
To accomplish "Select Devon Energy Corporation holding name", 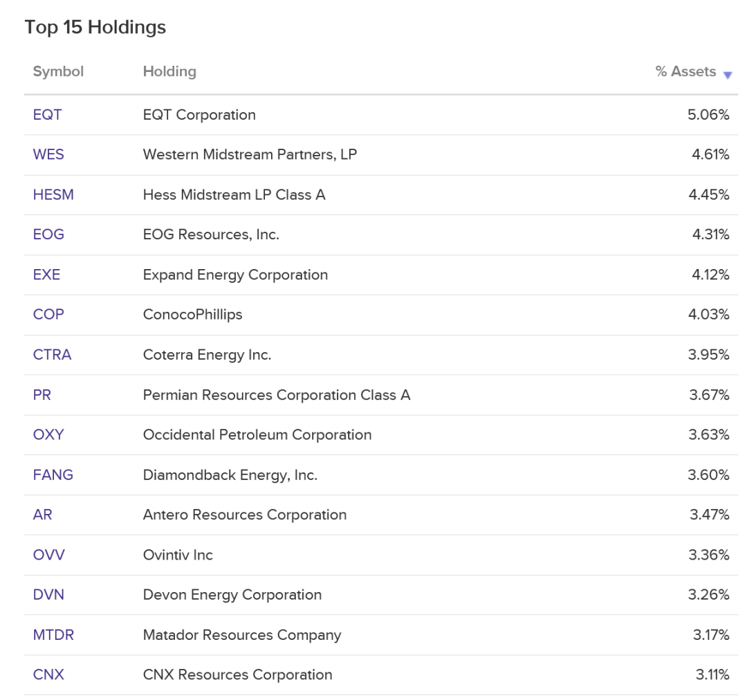I will (x=232, y=595).
